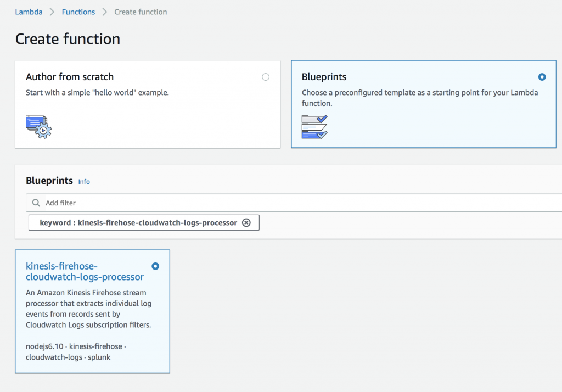Click the Author from scratch card title
Viewport: 562px width, 392px height.
70,77
